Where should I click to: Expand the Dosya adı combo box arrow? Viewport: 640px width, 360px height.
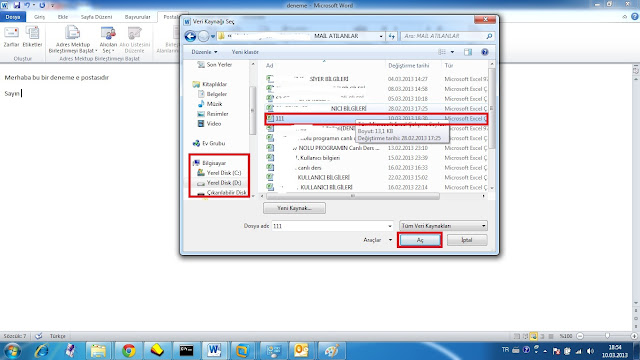point(390,226)
